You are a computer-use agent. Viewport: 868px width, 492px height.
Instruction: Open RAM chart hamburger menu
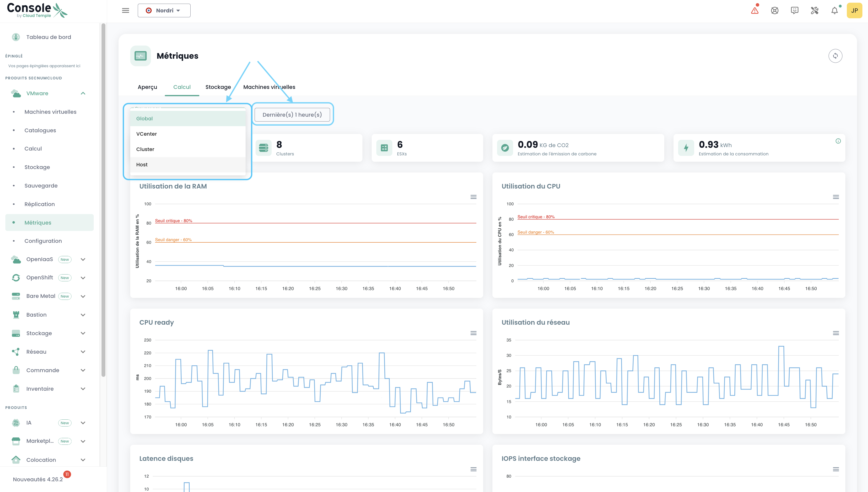point(473,197)
